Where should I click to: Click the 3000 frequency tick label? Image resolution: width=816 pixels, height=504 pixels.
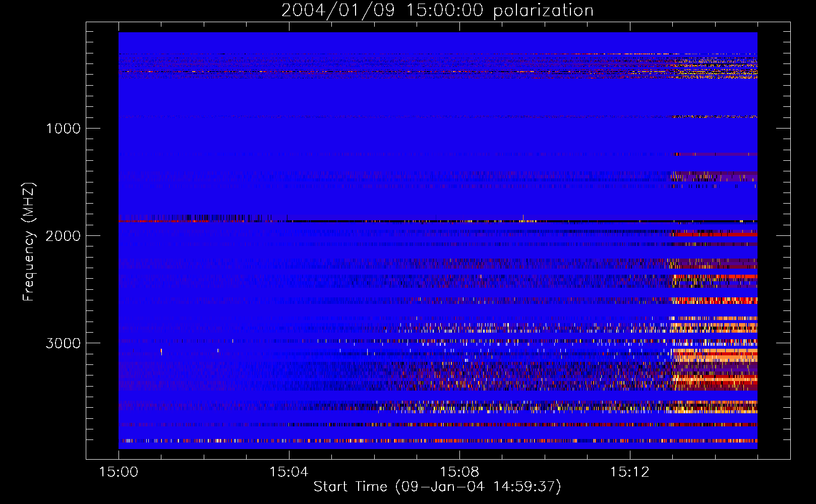pos(63,343)
